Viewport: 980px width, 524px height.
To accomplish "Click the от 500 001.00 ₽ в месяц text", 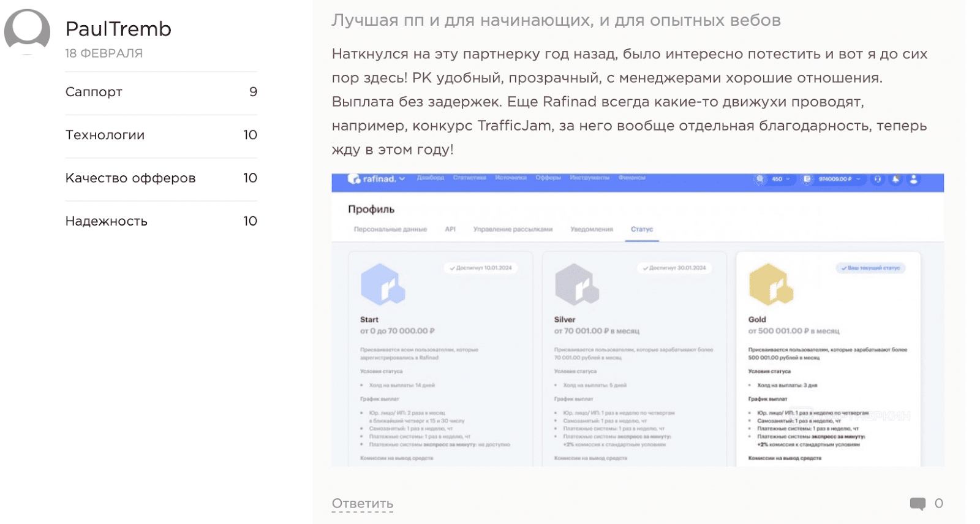I will (794, 331).
